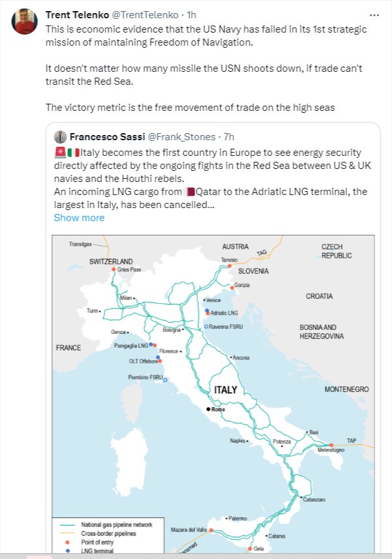Click Francesco Sassi's small avatar

tap(60, 137)
